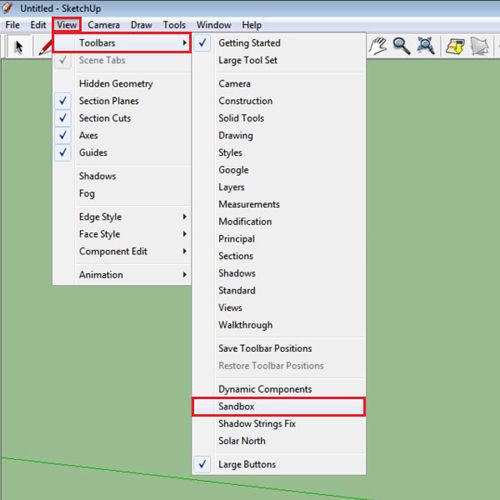Expand the Edge Style submenu
The image size is (500, 500).
(122, 217)
